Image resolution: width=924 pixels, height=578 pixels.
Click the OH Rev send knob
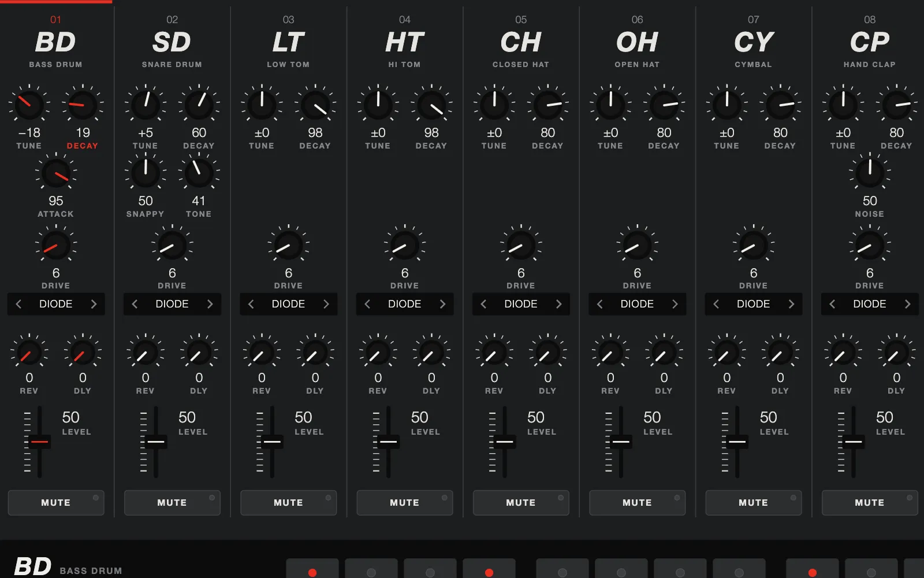point(610,352)
